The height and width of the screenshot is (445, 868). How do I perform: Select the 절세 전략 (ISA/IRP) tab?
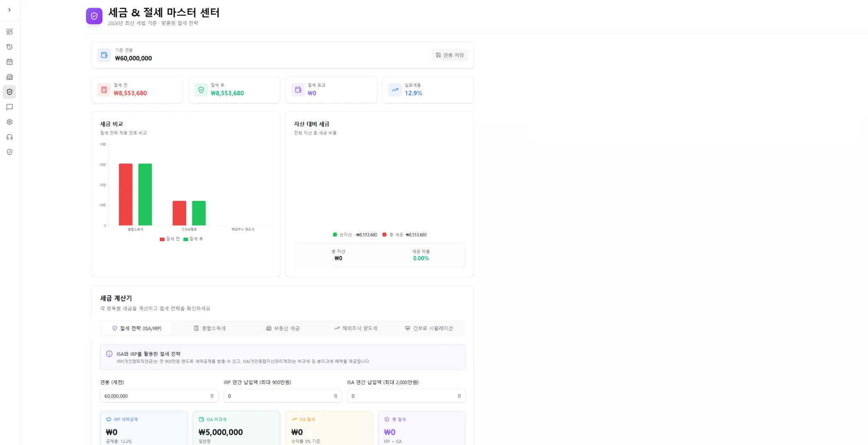click(x=136, y=328)
